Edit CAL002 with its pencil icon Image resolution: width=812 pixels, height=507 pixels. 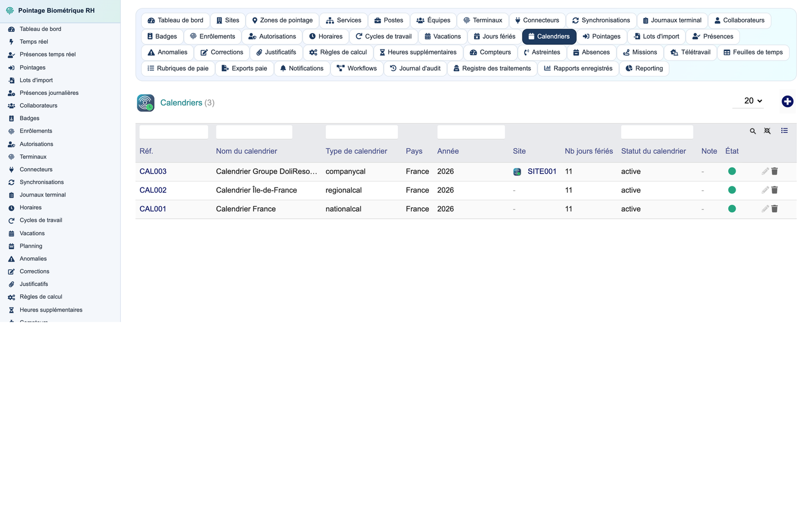[x=765, y=190]
